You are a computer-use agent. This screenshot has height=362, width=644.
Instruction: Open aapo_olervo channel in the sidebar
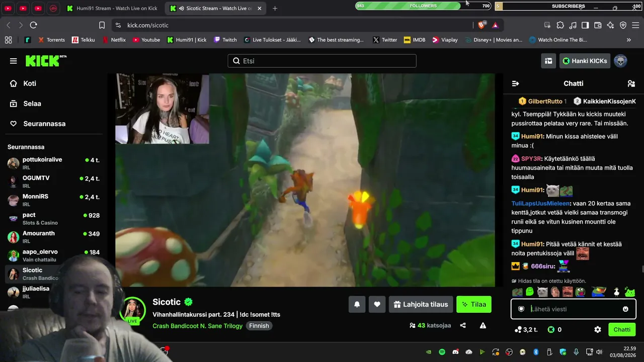point(53,255)
